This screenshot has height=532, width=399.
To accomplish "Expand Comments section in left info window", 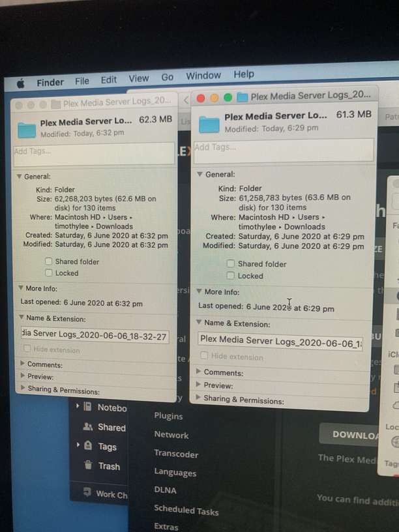I will point(22,363).
